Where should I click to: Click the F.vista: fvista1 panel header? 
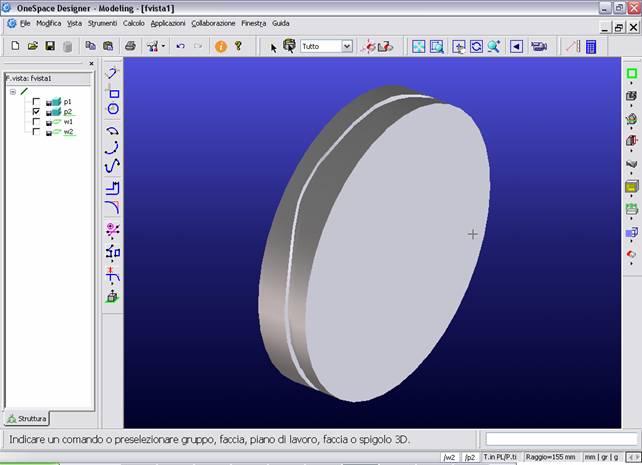click(x=48, y=78)
